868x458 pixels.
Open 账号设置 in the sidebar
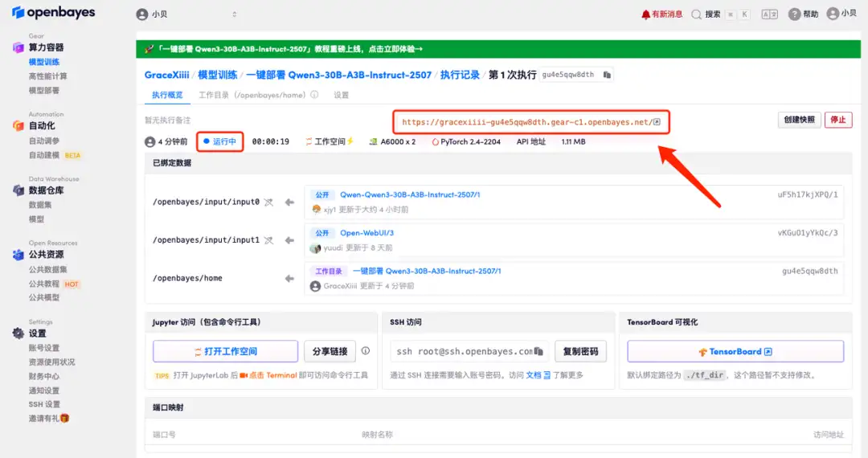point(44,348)
